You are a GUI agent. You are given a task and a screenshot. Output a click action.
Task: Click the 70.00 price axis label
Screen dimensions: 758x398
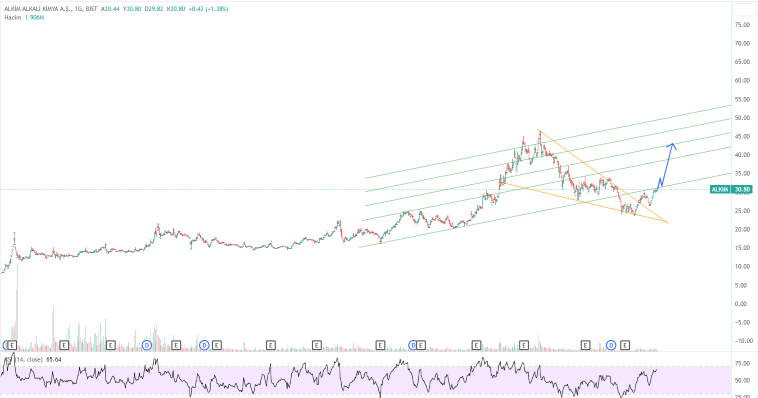742,44
